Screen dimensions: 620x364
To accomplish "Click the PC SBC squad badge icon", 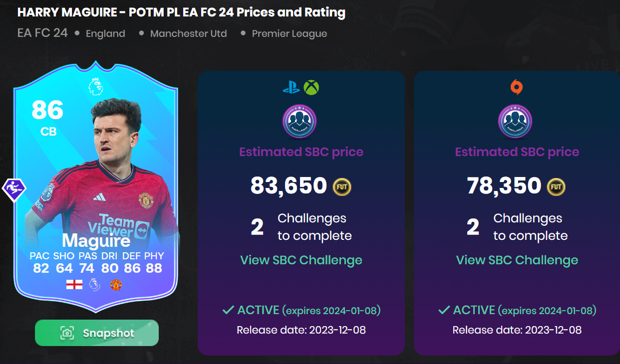I will [x=515, y=122].
